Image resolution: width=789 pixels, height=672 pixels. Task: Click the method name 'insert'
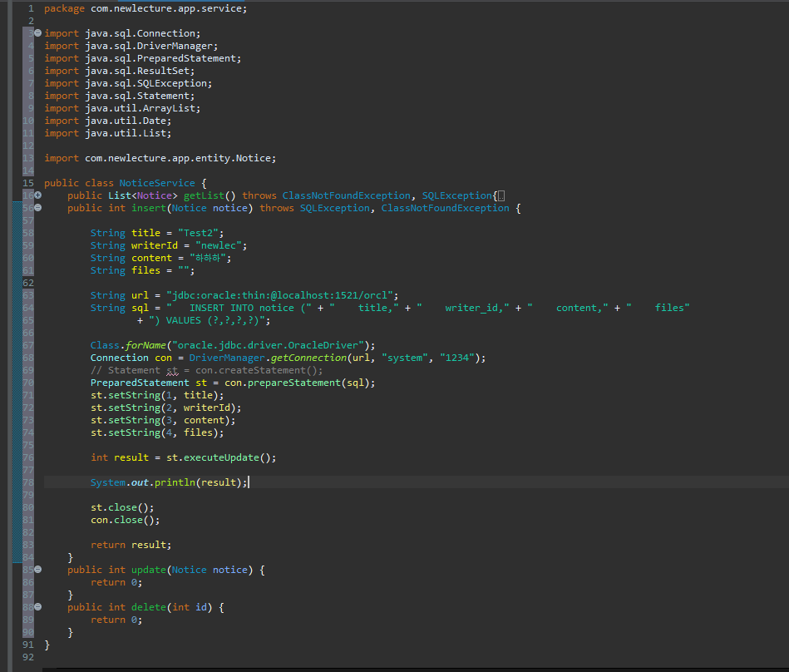(x=149, y=208)
